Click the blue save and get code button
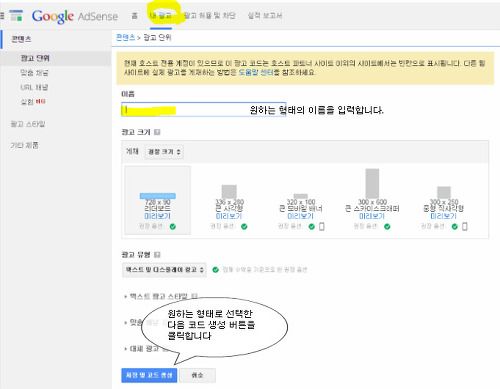Viewport: 500px width, 389px height. [149, 375]
